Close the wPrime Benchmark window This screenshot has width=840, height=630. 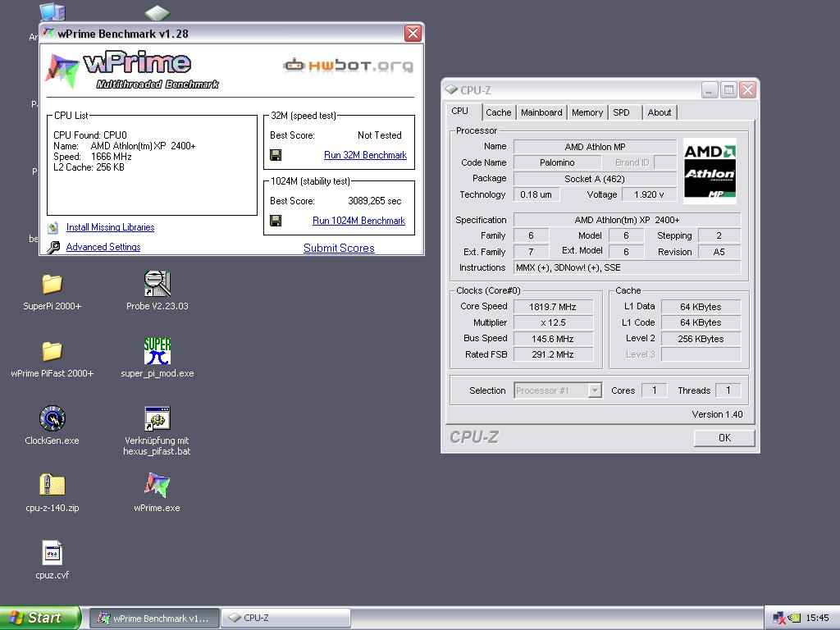[x=413, y=33]
